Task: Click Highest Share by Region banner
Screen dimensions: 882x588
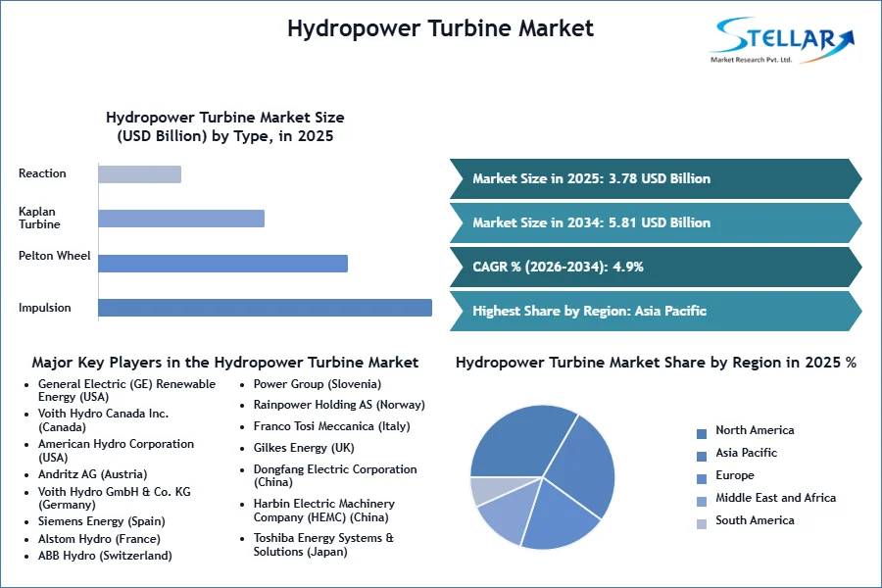Action: [656, 311]
